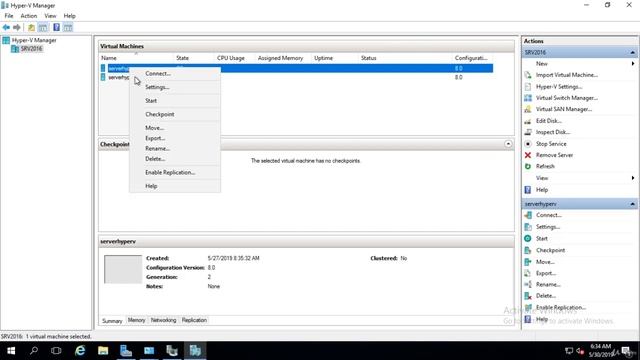Click the Virtual SAN Manager icon
640x360 pixels.
[528, 109]
